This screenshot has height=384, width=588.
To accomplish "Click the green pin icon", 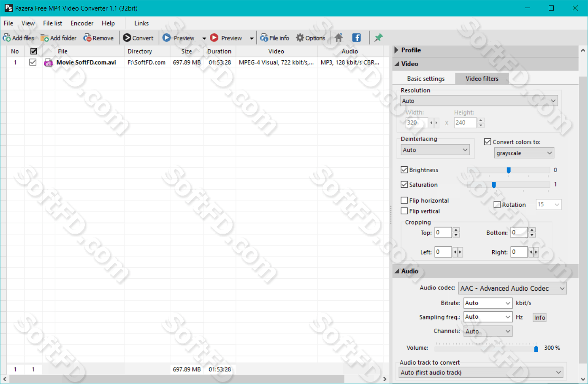I will tap(379, 38).
